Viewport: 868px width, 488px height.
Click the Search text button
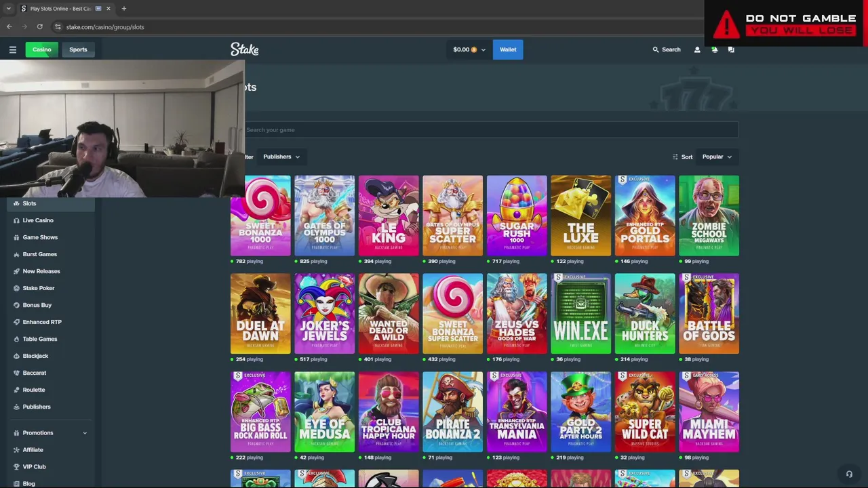pyautogui.click(x=671, y=49)
